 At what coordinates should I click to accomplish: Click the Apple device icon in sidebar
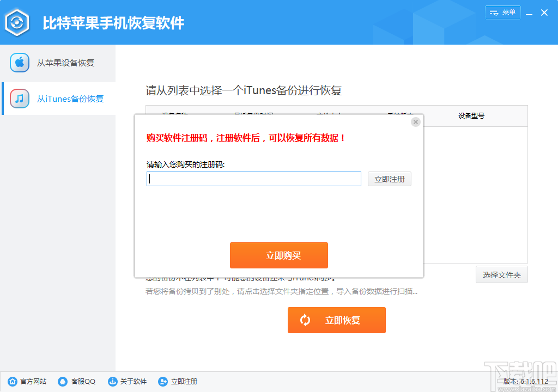20,63
